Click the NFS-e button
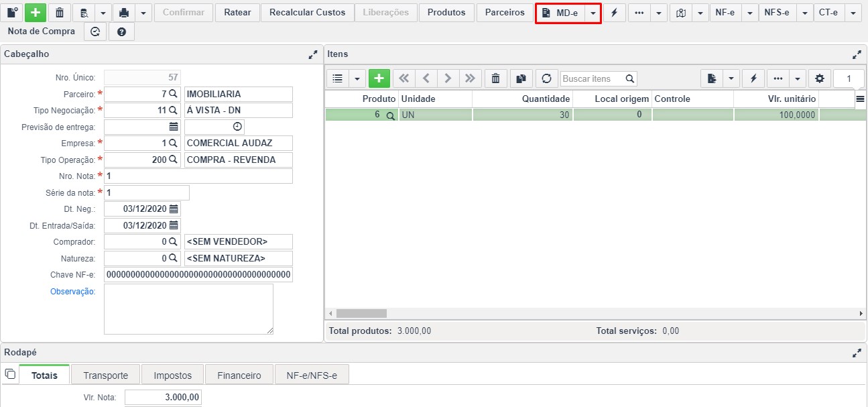Viewport: 868px width, 407px height. click(x=778, y=13)
